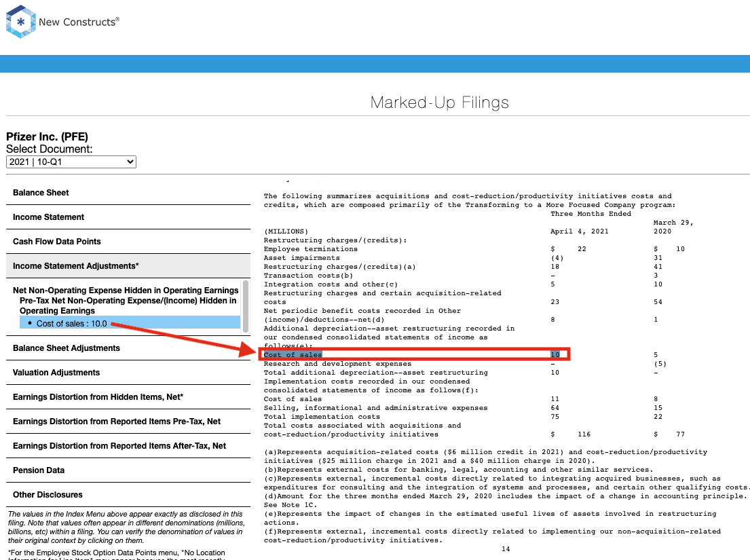Click the 'April 4, 2021' column header
Screen dimensions: 750x560
coord(579,231)
